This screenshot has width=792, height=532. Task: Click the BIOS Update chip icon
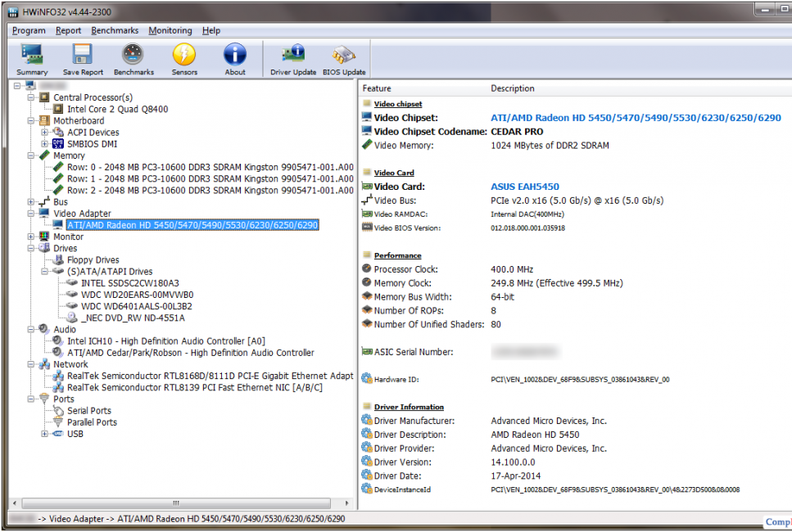[x=344, y=59]
